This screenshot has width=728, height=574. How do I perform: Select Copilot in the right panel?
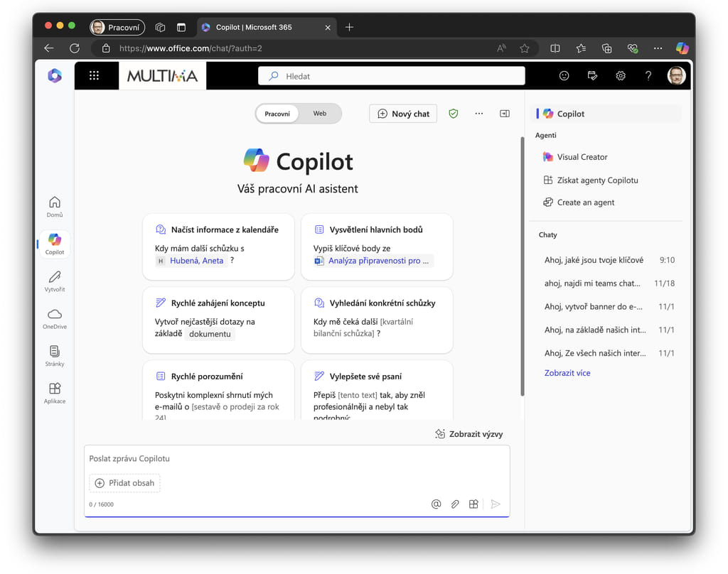coord(606,114)
